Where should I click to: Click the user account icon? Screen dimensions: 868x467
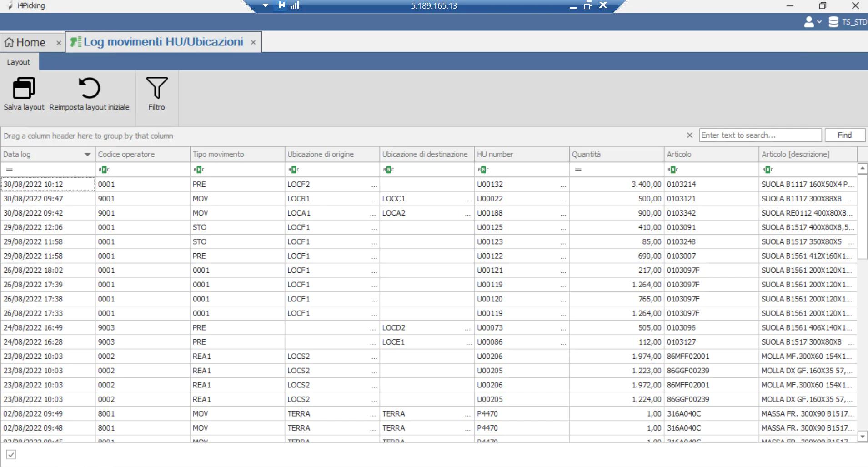(x=809, y=22)
